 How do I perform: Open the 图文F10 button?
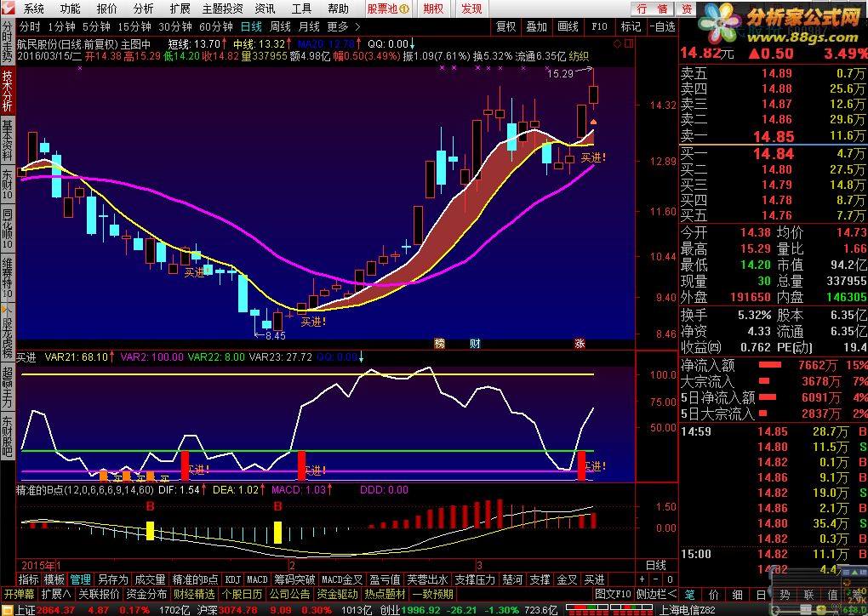pyautogui.click(x=613, y=595)
